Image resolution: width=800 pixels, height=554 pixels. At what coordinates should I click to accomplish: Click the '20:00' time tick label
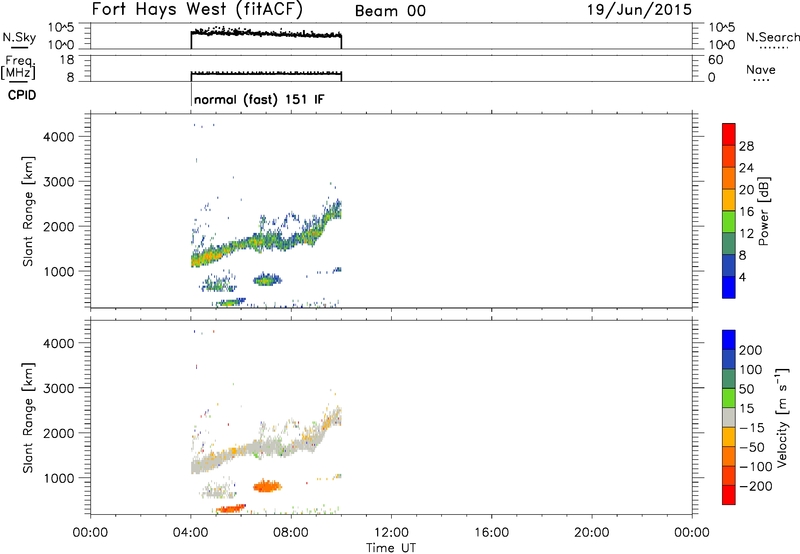(591, 533)
